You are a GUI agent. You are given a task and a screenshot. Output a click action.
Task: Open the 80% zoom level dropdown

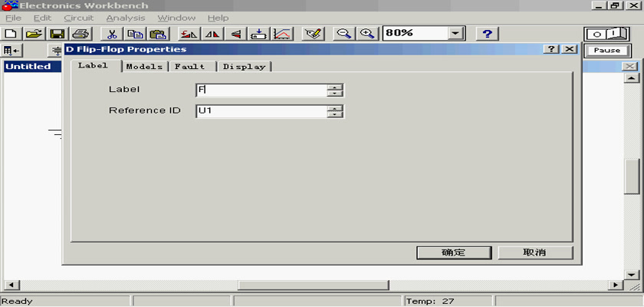(456, 34)
